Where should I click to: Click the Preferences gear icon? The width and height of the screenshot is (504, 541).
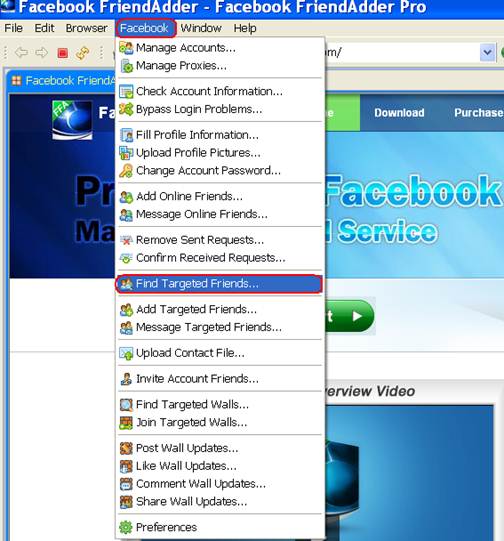[126, 528]
